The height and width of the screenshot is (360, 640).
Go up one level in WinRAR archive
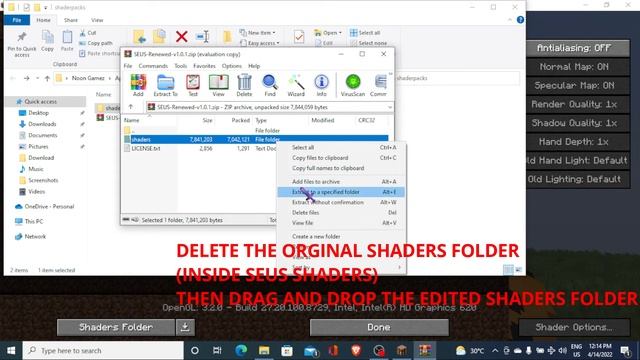pos(131,107)
